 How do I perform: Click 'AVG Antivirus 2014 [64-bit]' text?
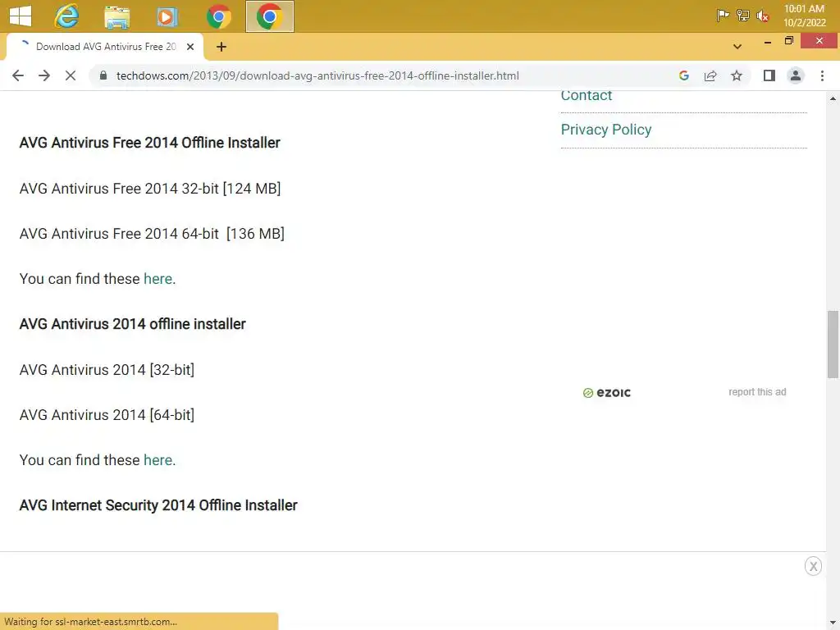(x=107, y=414)
